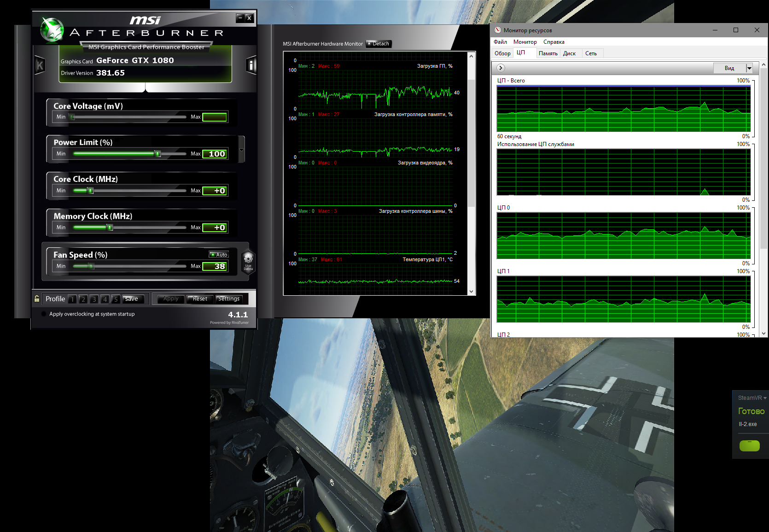Click the Resource Monitor title bar icon

pyautogui.click(x=498, y=30)
